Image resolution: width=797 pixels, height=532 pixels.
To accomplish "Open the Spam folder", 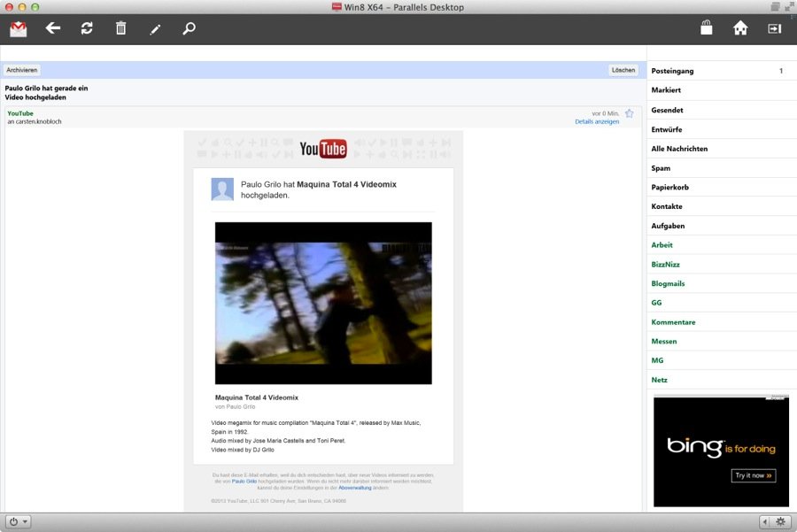I will point(722,167).
